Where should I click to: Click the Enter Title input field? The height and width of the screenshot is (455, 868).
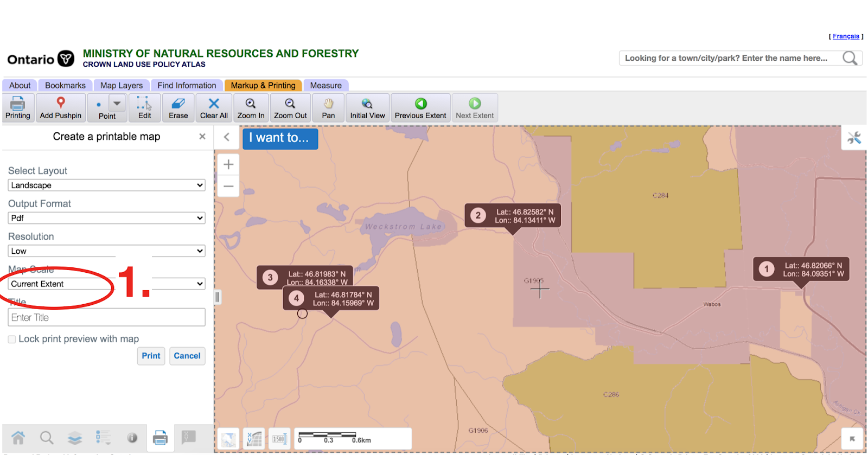(x=106, y=317)
